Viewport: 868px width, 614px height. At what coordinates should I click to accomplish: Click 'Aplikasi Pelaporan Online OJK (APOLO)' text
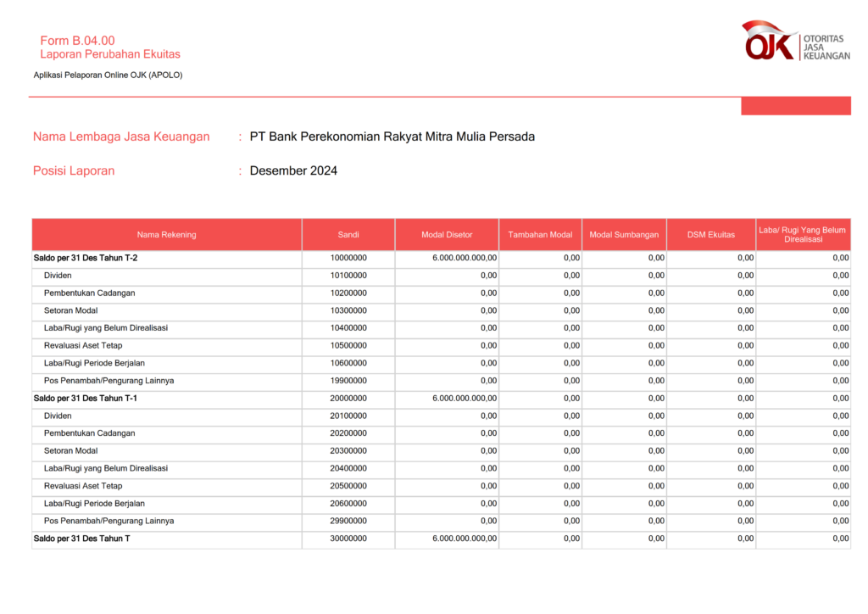coord(108,75)
